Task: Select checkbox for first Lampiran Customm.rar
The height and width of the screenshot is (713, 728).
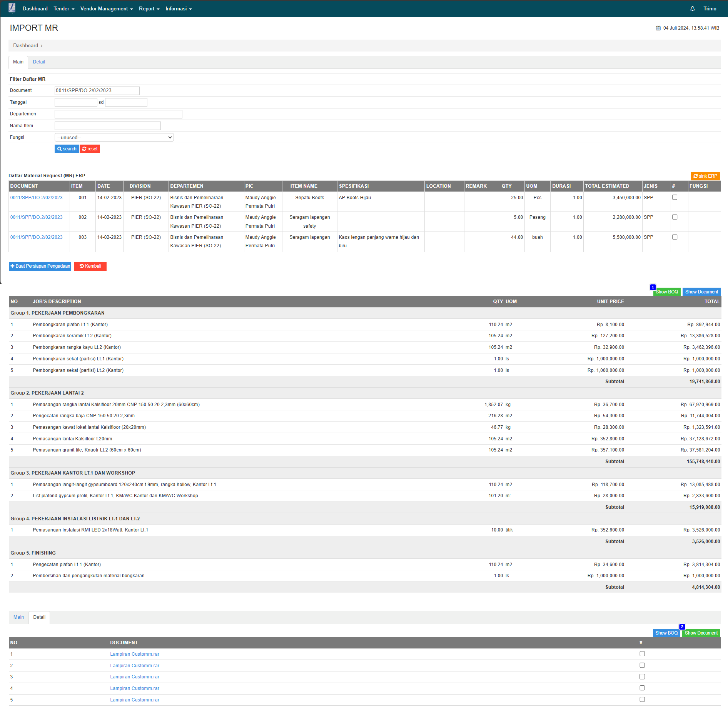Action: tap(642, 654)
